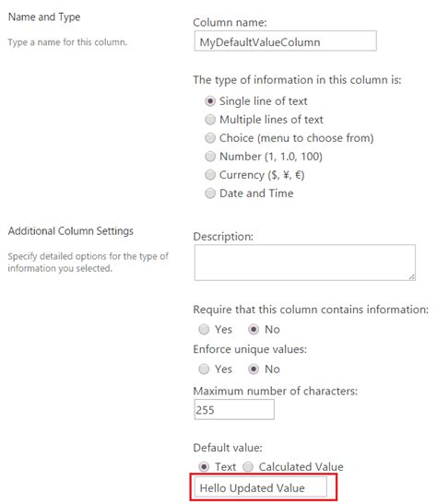
Task: Switch default value to Calculated Value
Action: (248, 467)
